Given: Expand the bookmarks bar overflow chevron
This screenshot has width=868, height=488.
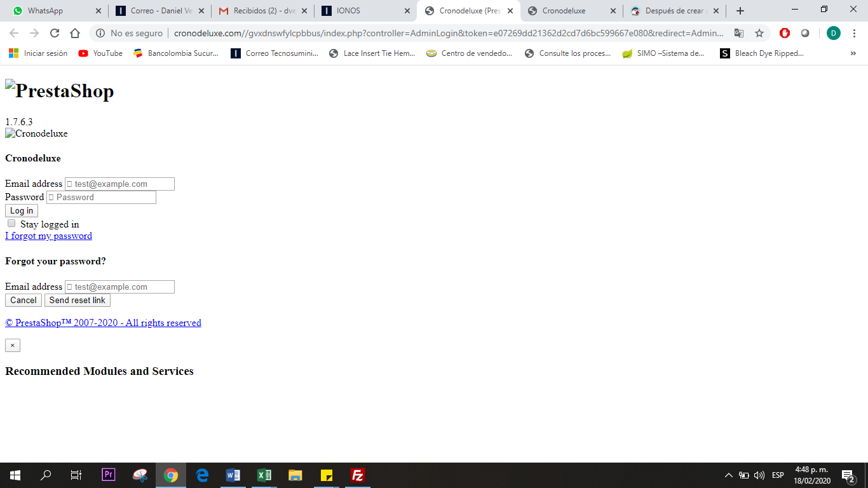Looking at the screenshot, I should (x=853, y=53).
